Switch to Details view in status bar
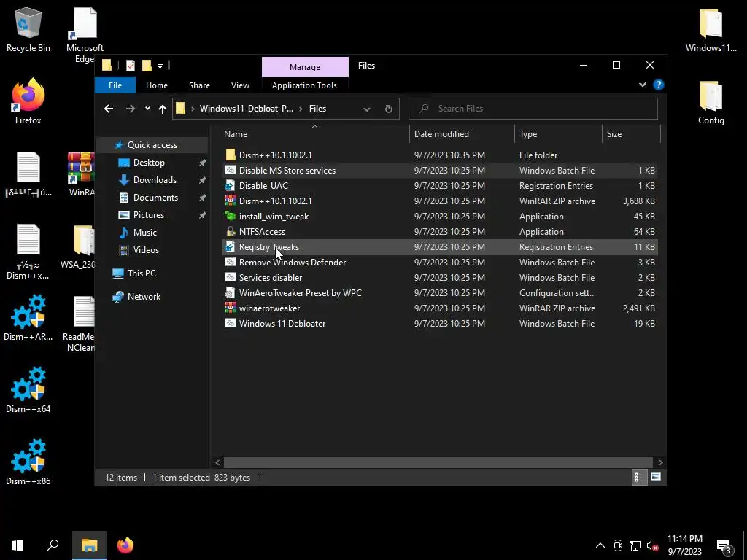The height and width of the screenshot is (560, 747). [638, 477]
